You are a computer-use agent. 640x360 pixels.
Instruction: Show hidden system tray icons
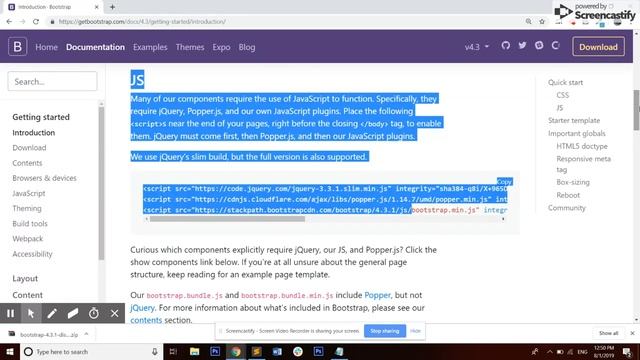(550, 351)
